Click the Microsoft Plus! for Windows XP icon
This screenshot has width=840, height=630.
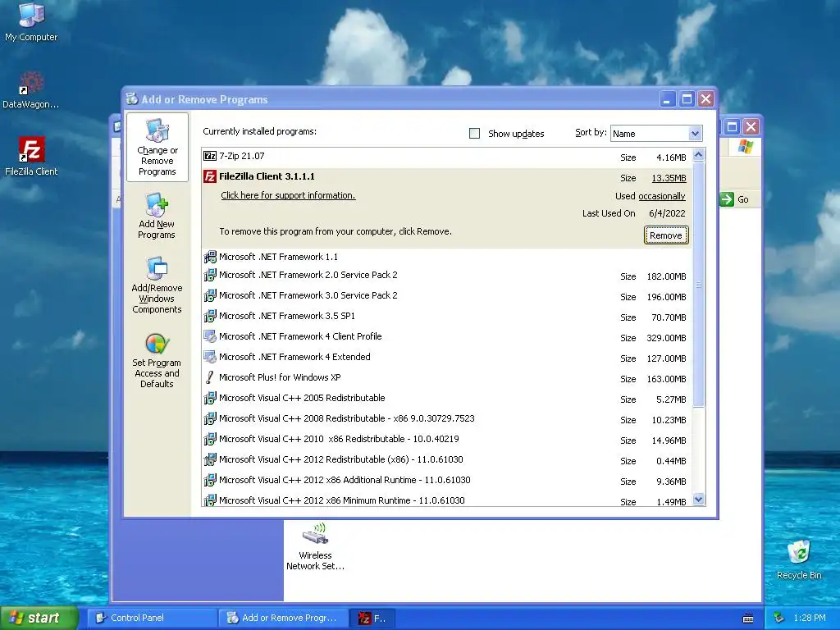210,377
